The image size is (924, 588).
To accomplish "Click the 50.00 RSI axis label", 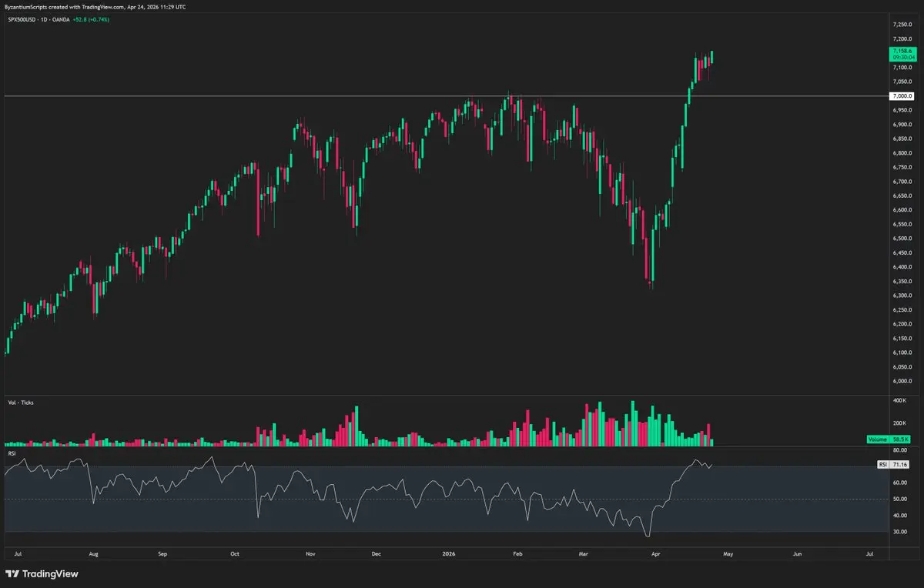I will [900, 499].
